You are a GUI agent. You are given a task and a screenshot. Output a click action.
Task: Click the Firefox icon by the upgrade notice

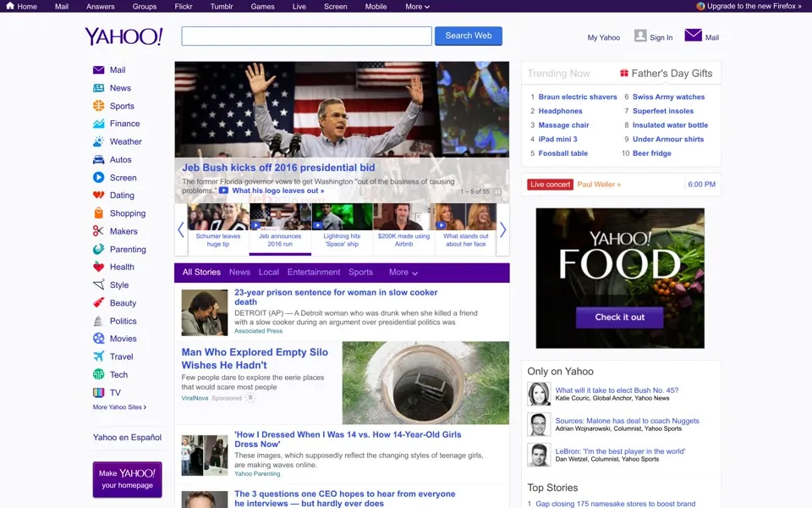tap(700, 6)
